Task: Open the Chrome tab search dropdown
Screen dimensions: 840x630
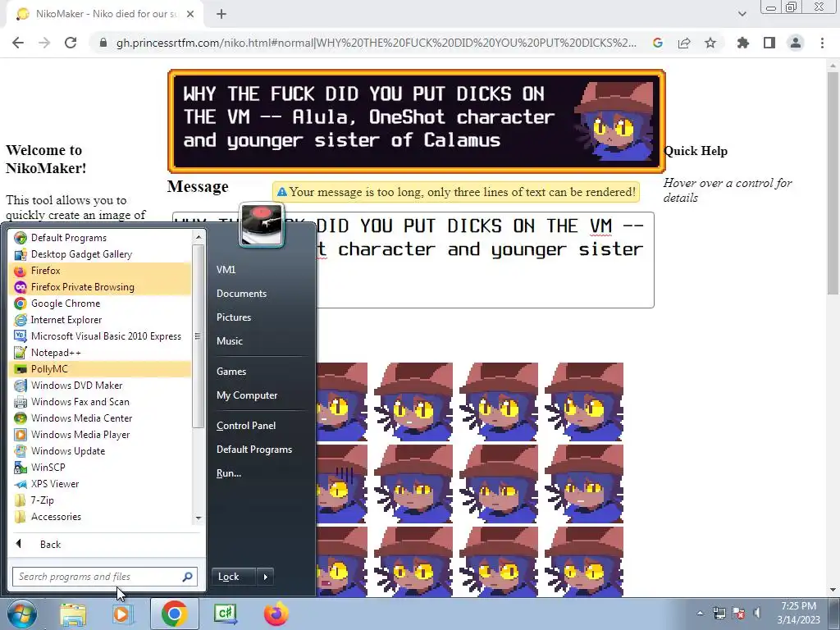Action: click(x=742, y=14)
